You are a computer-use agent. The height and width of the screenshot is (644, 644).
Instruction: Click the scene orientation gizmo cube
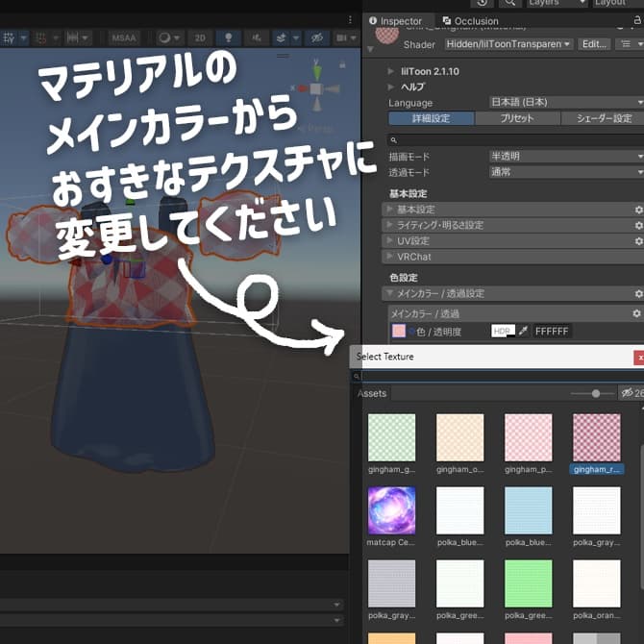coord(315,88)
